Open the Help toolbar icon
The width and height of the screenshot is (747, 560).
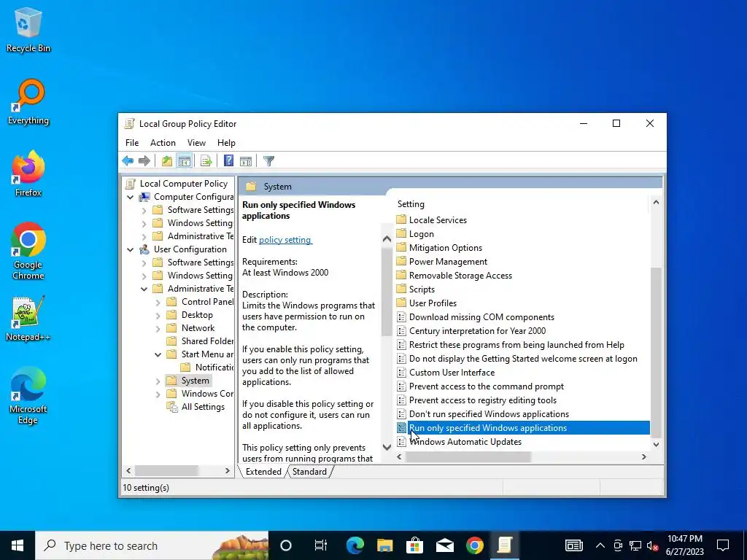228,161
